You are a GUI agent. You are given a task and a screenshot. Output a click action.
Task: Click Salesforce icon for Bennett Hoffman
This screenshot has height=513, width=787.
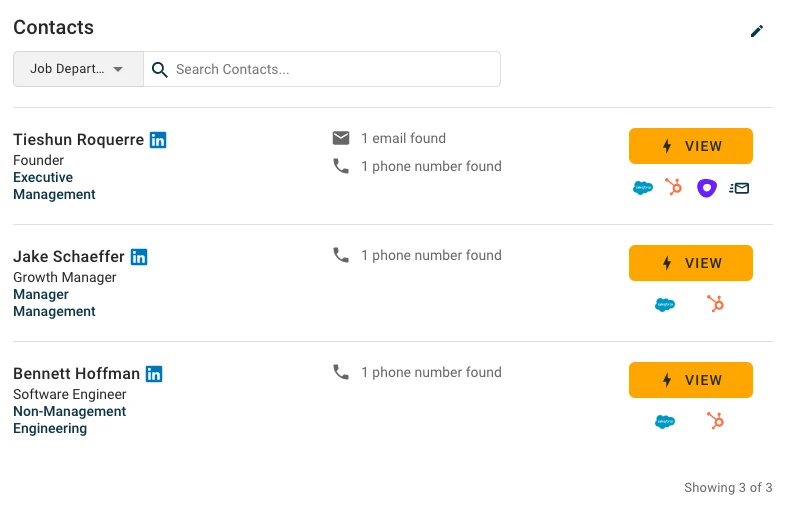pos(665,422)
